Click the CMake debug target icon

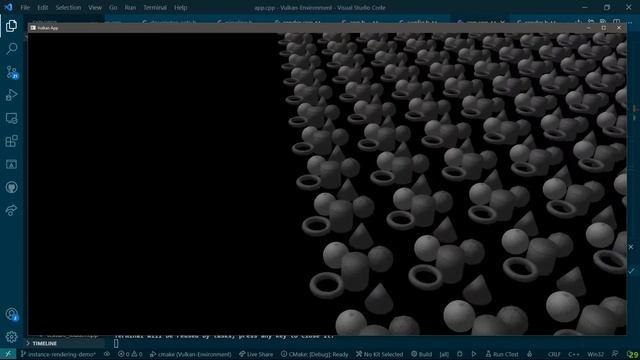[460, 354]
